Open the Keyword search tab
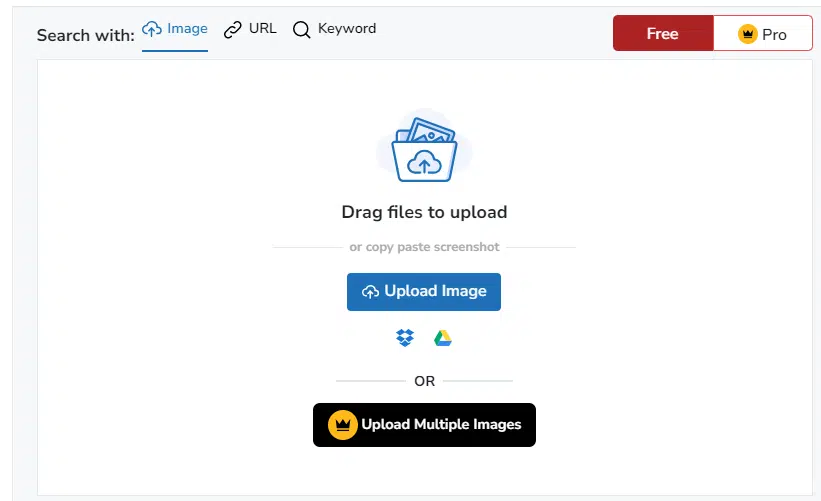 [x=334, y=29]
